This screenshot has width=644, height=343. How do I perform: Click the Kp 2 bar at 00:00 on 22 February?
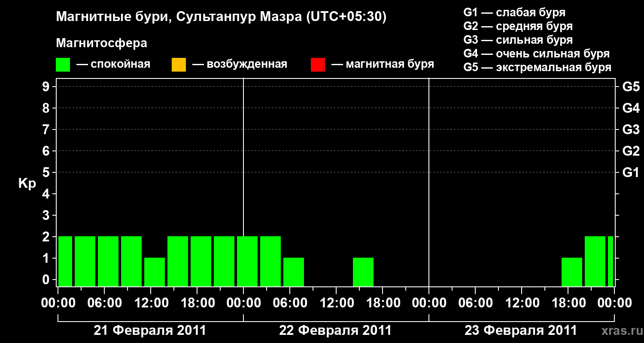click(x=247, y=261)
